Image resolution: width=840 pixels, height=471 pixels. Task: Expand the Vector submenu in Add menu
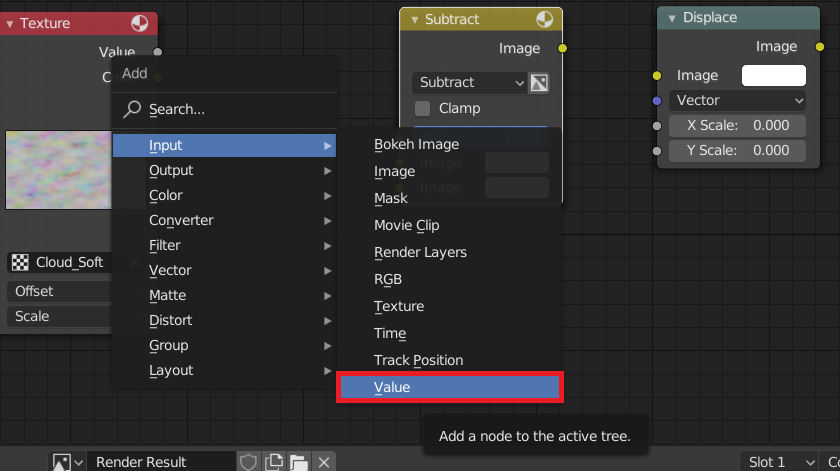point(224,270)
